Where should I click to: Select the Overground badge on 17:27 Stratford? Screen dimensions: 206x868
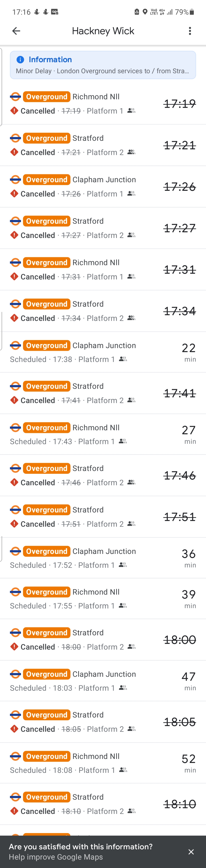pos(47,221)
